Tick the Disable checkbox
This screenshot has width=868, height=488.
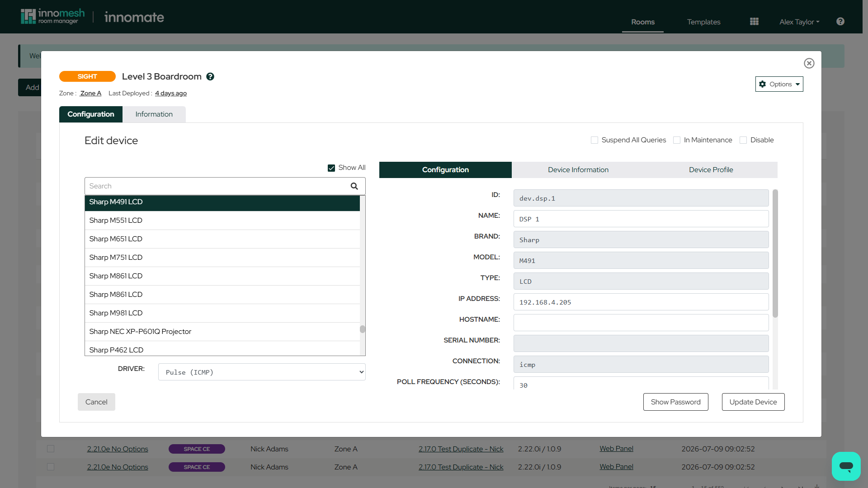[743, 140]
